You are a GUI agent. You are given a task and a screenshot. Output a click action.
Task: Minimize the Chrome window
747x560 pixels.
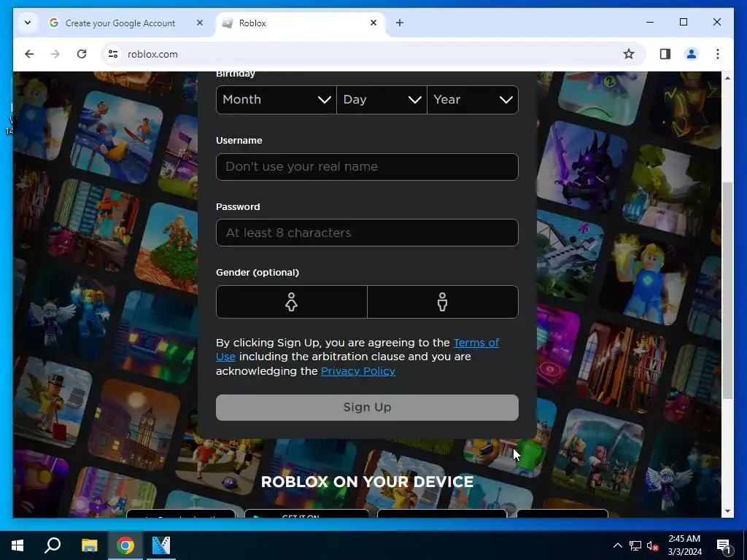(650, 22)
